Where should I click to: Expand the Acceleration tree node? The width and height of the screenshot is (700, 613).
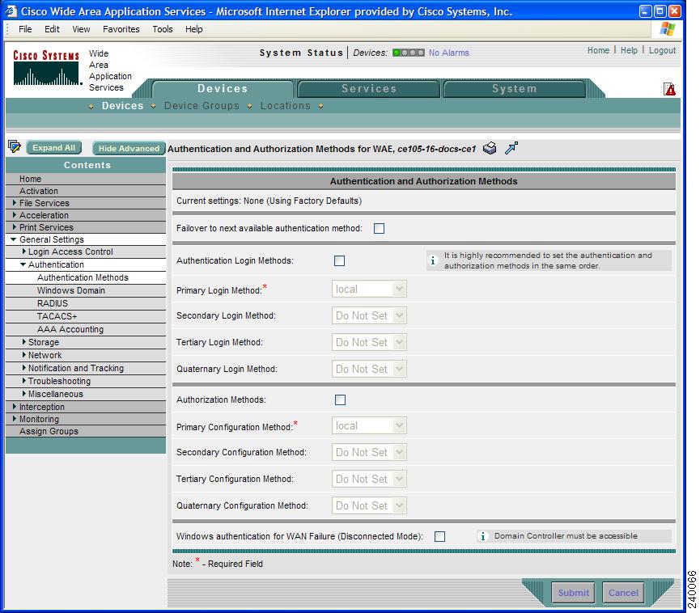point(15,214)
